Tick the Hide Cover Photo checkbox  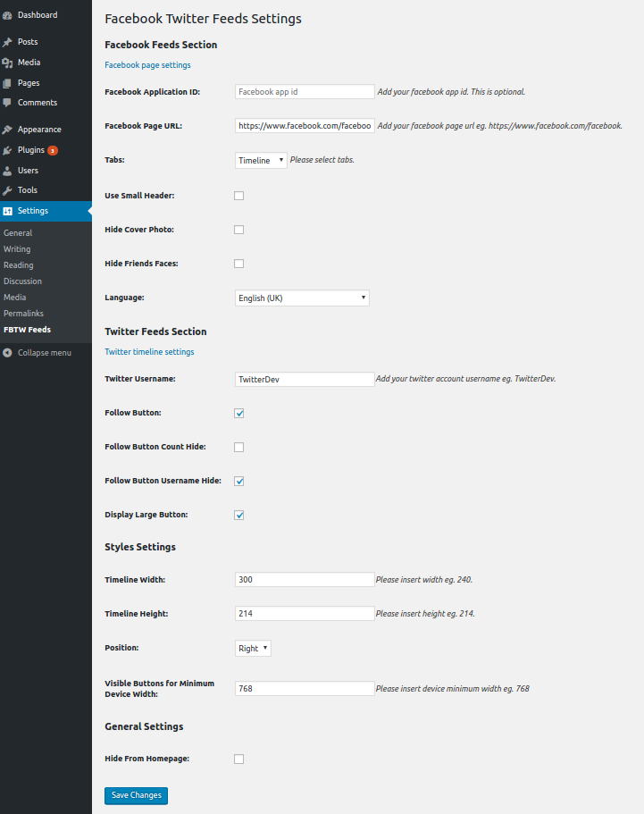click(x=238, y=230)
